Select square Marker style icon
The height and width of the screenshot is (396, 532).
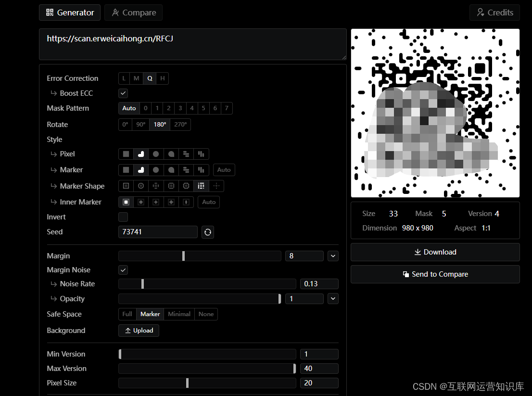click(126, 170)
